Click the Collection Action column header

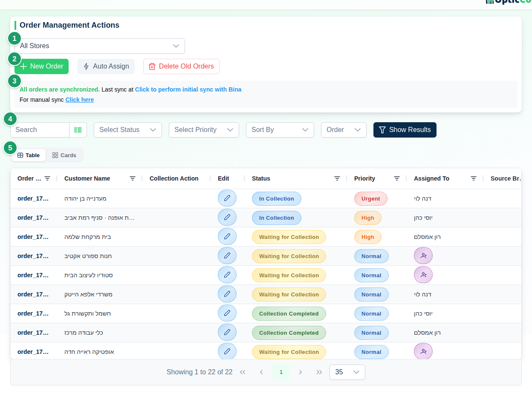point(174,178)
